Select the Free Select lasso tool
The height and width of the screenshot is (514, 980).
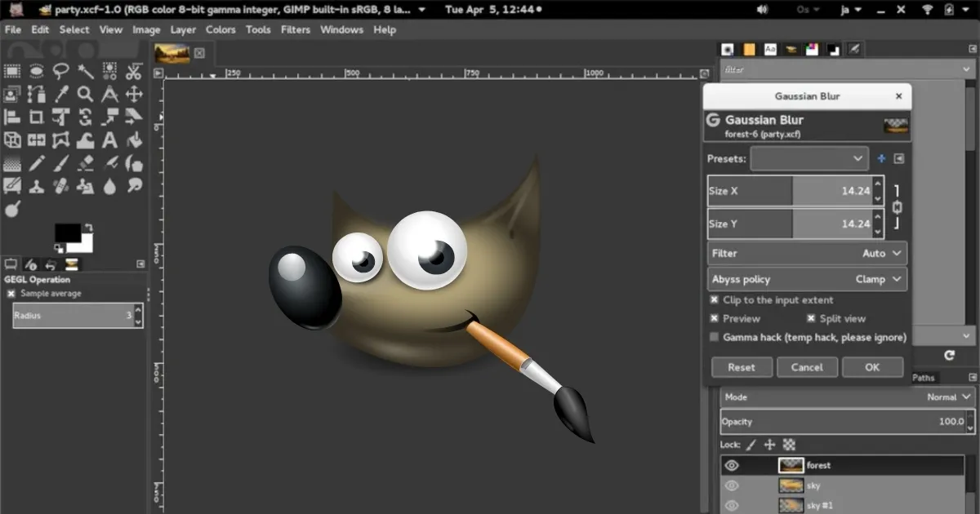61,71
